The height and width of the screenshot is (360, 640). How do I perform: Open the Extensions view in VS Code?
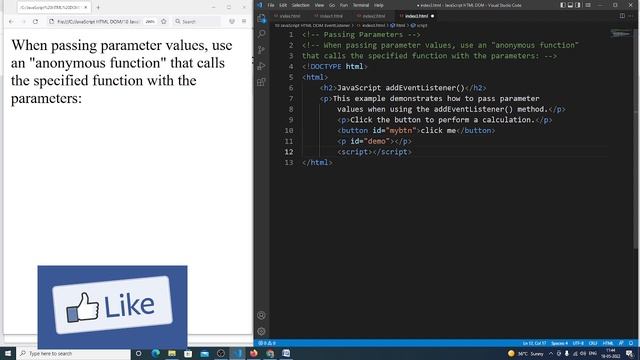[262, 82]
